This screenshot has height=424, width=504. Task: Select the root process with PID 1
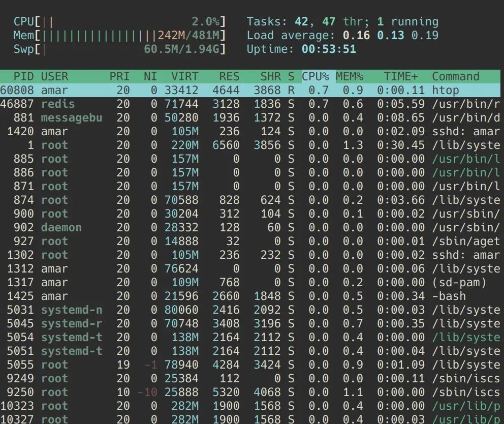250,145
